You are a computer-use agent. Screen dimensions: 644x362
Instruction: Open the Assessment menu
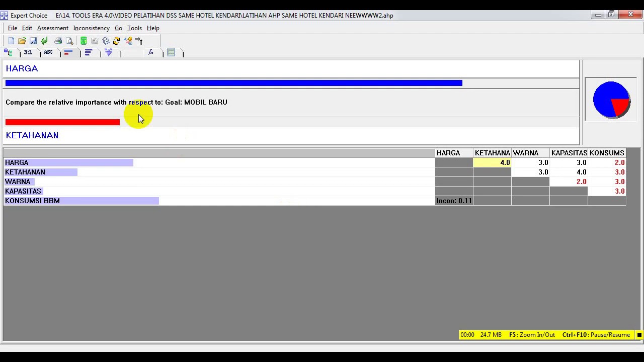(53, 28)
